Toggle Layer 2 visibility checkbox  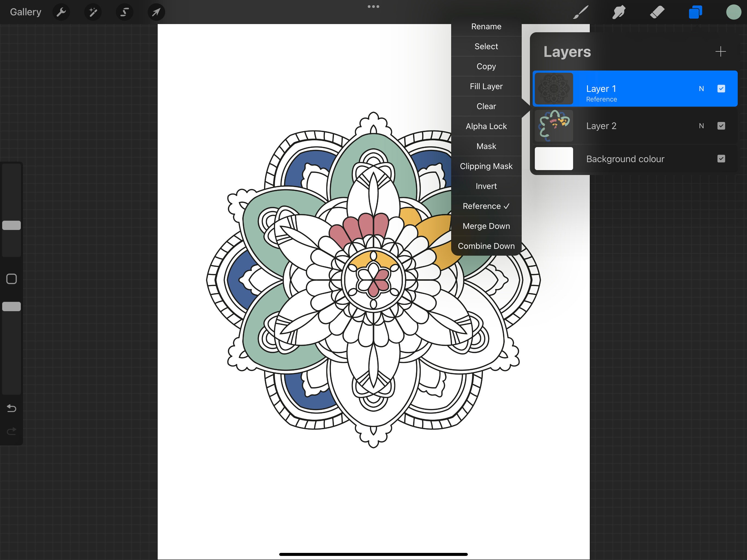tap(721, 126)
